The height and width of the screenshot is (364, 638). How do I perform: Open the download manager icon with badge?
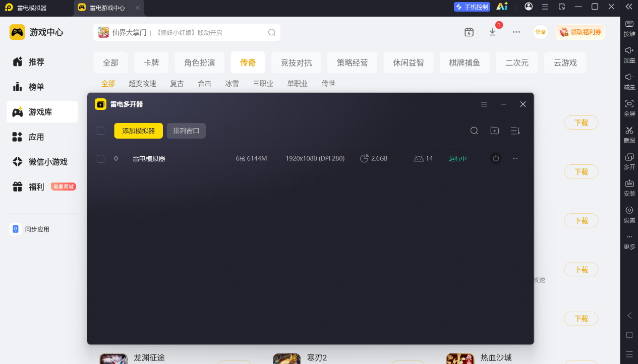493,32
